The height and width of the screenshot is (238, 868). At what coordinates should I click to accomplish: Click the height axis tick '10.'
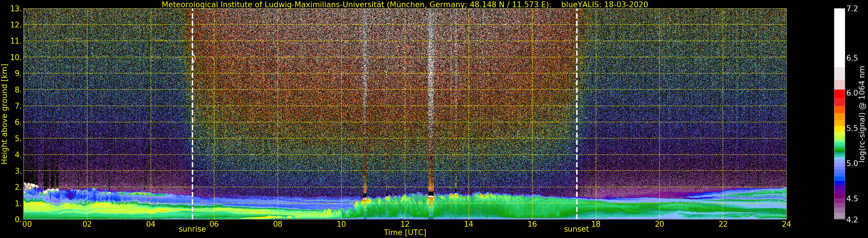16,57
